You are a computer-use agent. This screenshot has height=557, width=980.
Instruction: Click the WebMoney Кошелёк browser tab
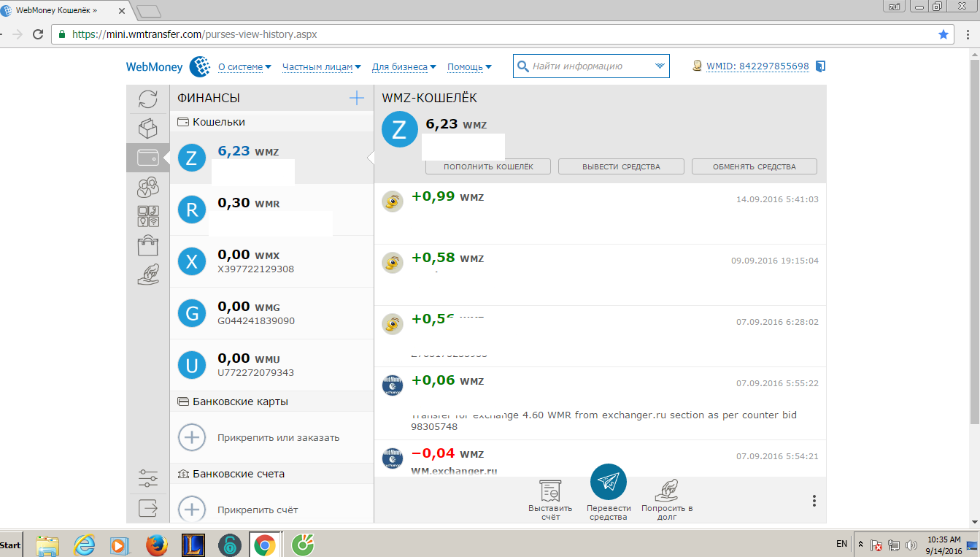[64, 11]
